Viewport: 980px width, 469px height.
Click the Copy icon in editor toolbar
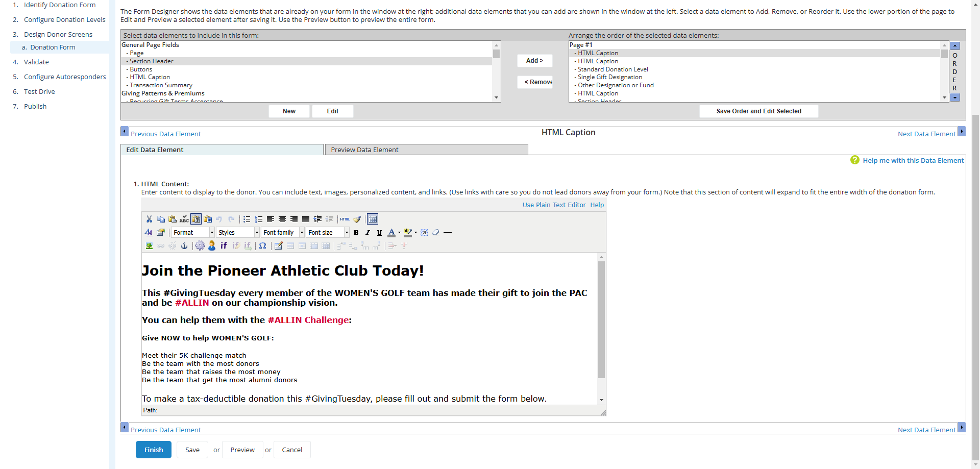161,219
